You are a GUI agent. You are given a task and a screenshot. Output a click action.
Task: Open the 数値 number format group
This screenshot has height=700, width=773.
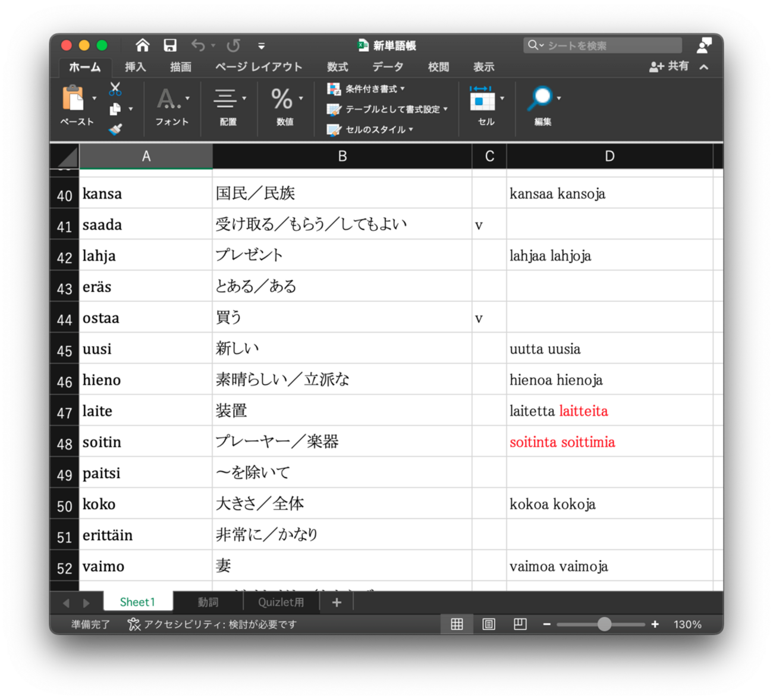coord(285,106)
